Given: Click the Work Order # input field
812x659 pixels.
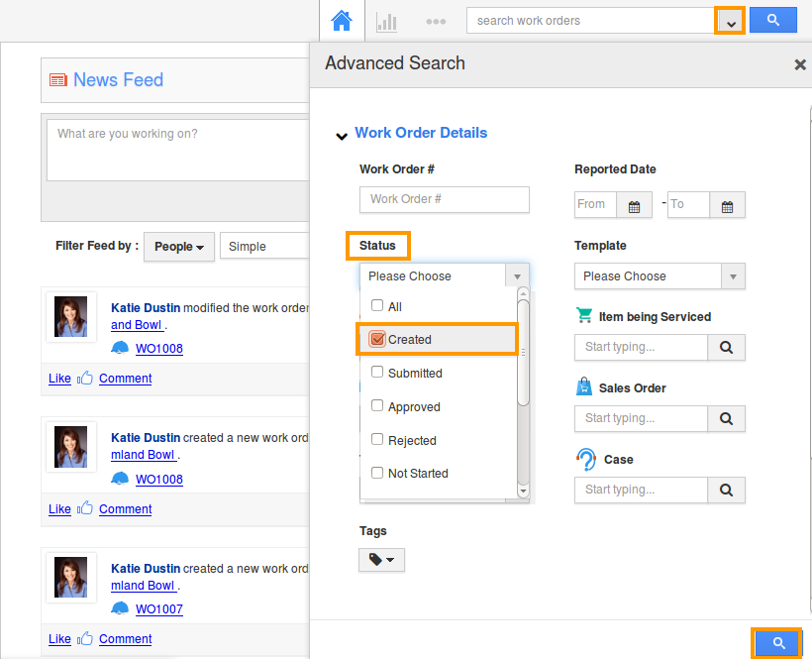Looking at the screenshot, I should point(445,199).
